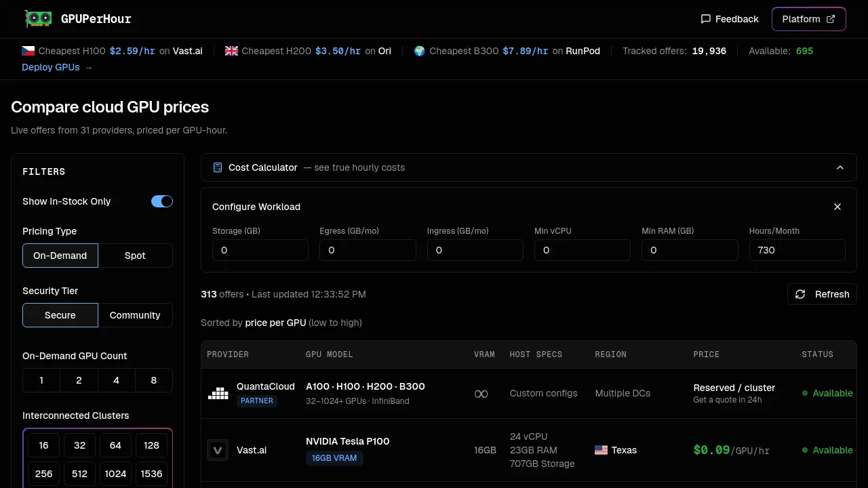Screen dimensions: 868x488
Task: Click the Cost Calculator icon
Action: (218, 167)
